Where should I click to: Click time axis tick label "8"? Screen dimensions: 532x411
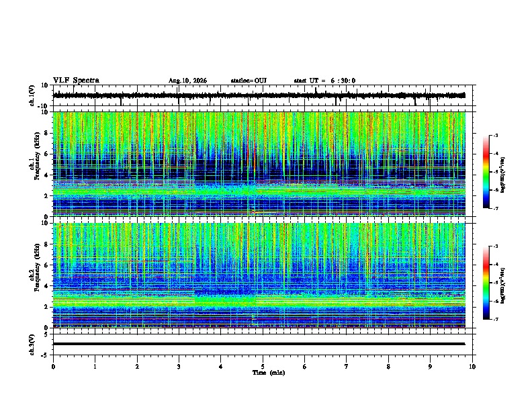pos(388,367)
